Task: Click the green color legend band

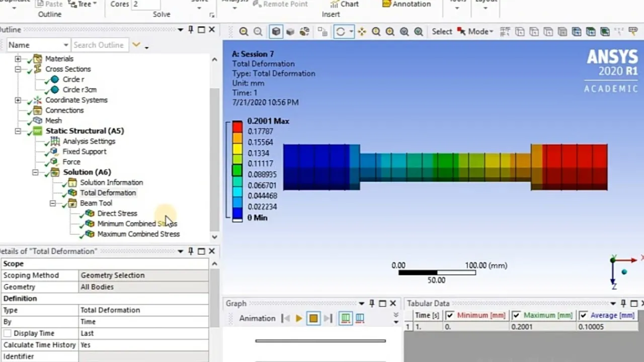Action: (237, 169)
